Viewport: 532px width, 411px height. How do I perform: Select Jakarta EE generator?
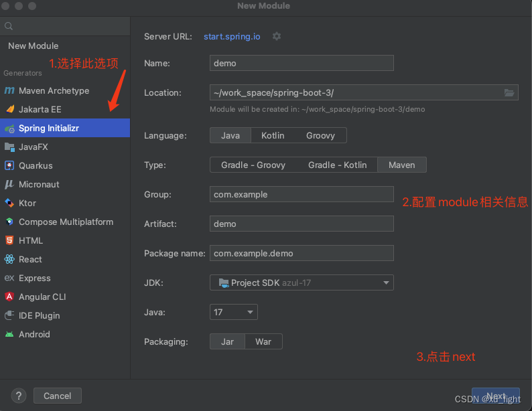[x=65, y=109]
